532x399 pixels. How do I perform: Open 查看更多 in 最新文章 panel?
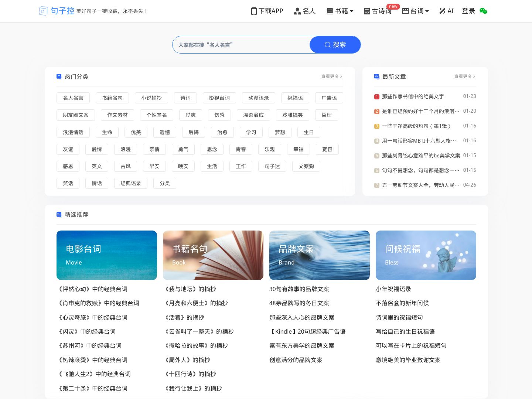pos(464,76)
